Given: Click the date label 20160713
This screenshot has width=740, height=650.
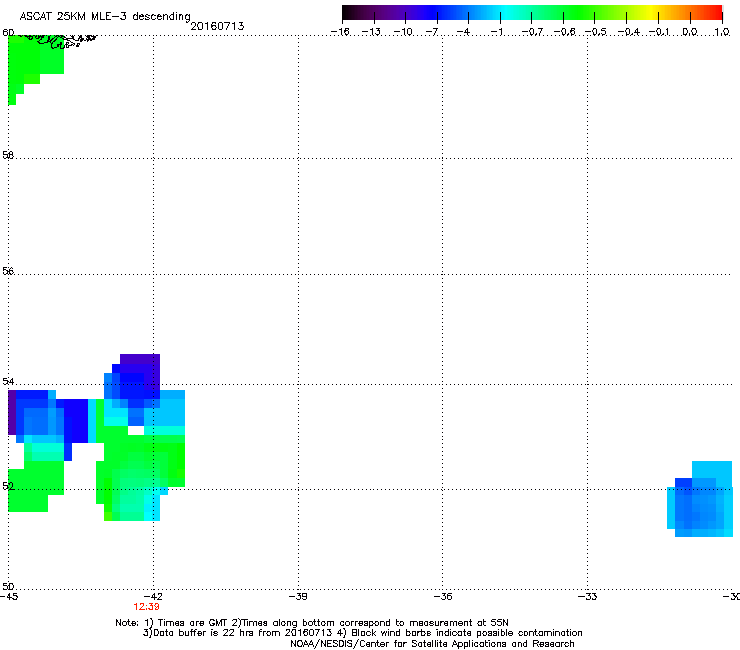Looking at the screenshot, I should [217, 26].
